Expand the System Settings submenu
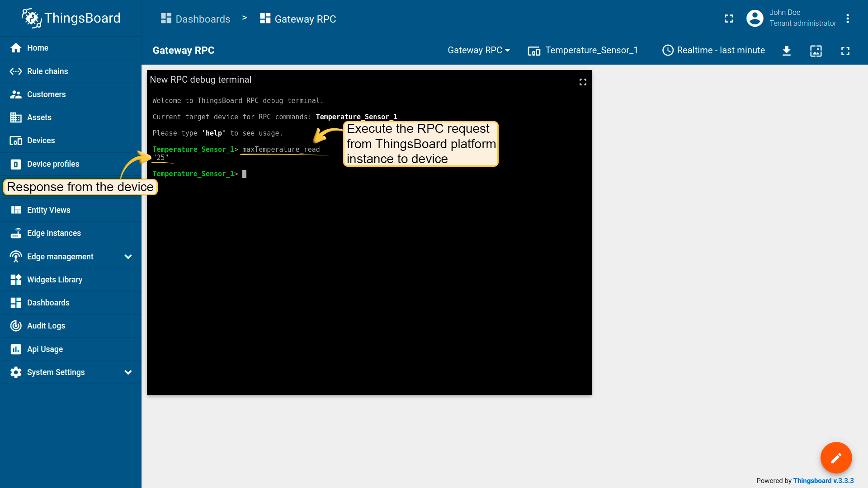The image size is (868, 488). point(128,372)
